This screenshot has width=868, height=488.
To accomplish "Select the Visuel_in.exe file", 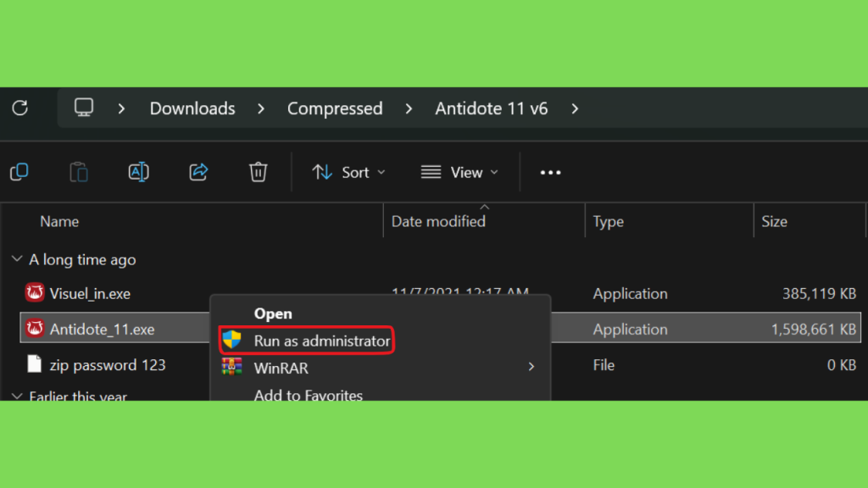I will pos(90,294).
